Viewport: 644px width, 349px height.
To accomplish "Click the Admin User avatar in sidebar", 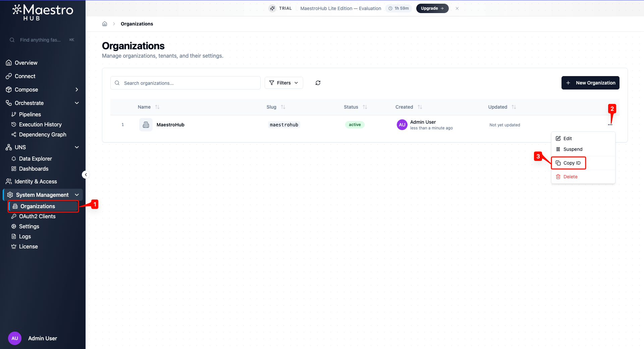I will click(x=15, y=338).
